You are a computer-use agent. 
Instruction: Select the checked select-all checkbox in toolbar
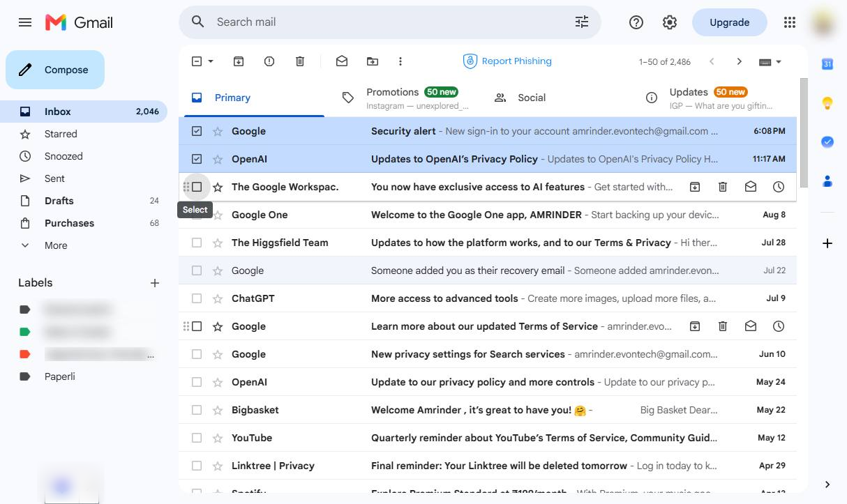197,61
